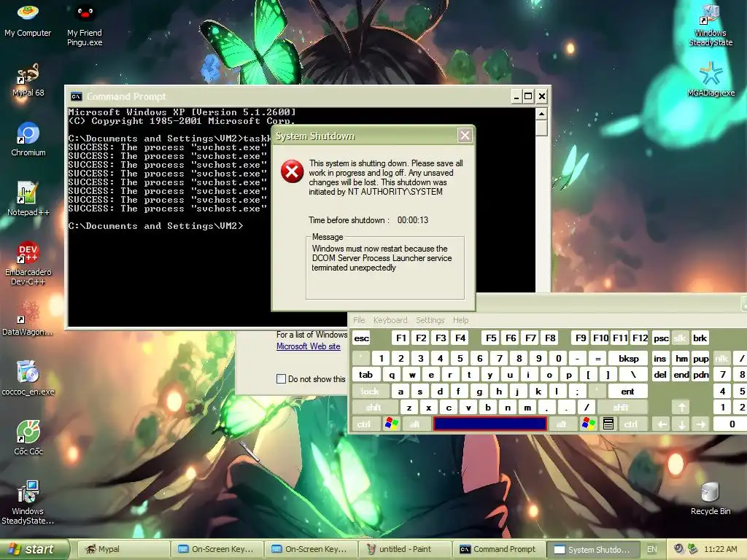Click the del key on the On-Screen Keyboard

659,374
